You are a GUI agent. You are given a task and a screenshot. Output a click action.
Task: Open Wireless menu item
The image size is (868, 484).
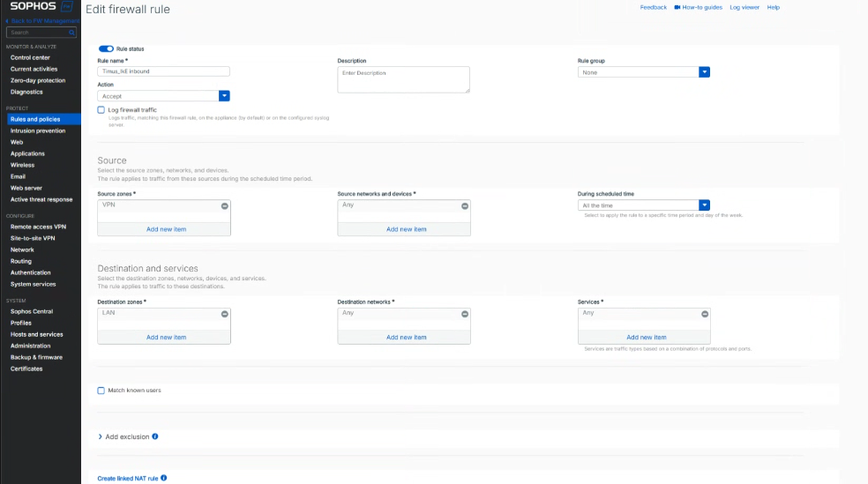click(22, 166)
